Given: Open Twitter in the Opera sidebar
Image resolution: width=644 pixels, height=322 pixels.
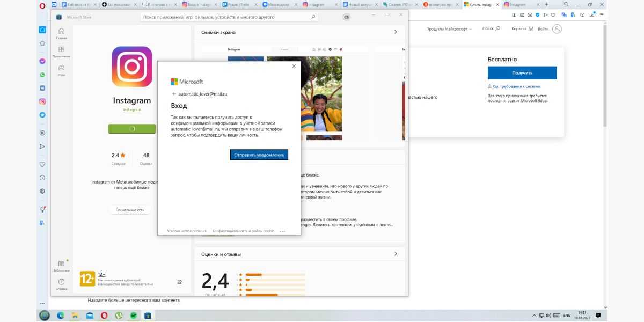Looking at the screenshot, I should coord(42,114).
